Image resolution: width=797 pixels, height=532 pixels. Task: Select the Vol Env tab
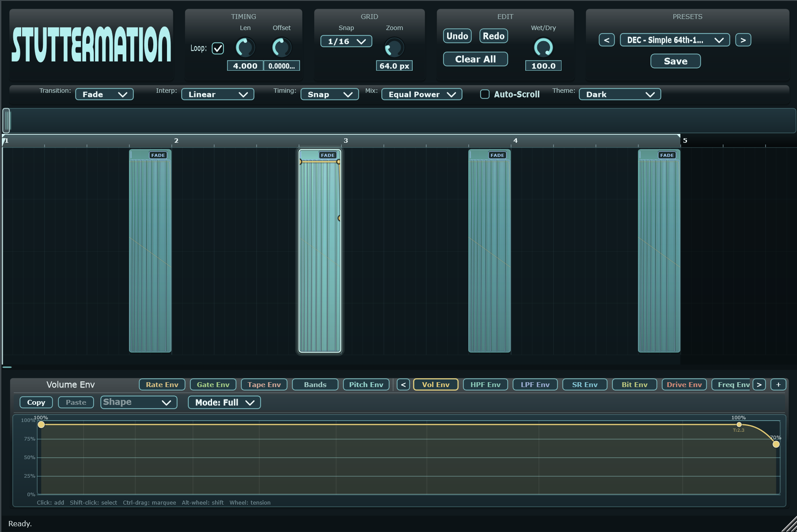coord(436,384)
